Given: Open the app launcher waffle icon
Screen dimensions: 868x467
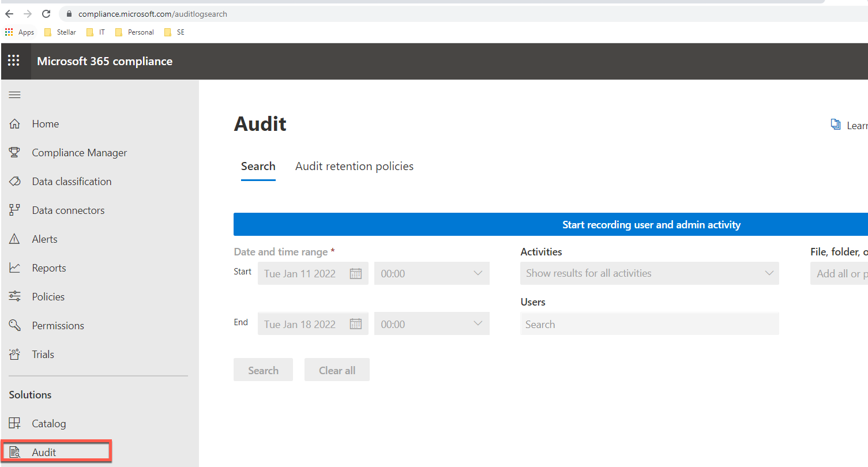Looking at the screenshot, I should pyautogui.click(x=13, y=61).
